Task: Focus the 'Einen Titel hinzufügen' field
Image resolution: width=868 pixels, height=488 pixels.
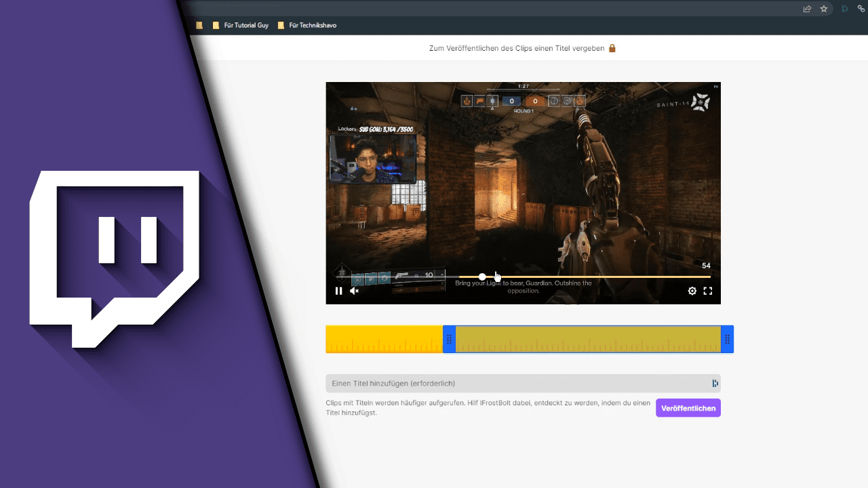Action: (523, 384)
